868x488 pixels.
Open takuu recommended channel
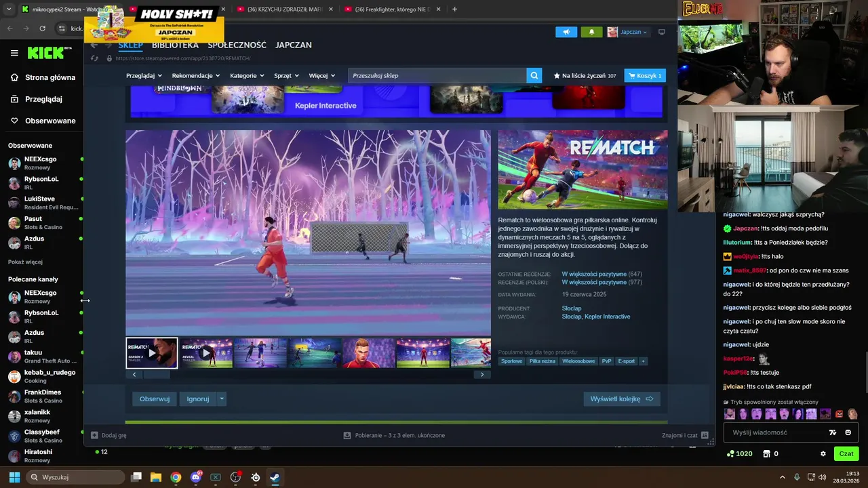point(42,357)
